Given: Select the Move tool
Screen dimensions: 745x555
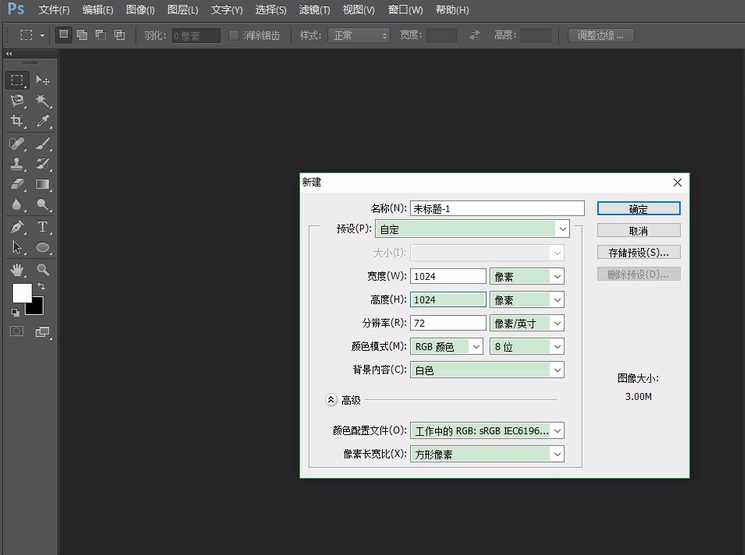Looking at the screenshot, I should 43,80.
